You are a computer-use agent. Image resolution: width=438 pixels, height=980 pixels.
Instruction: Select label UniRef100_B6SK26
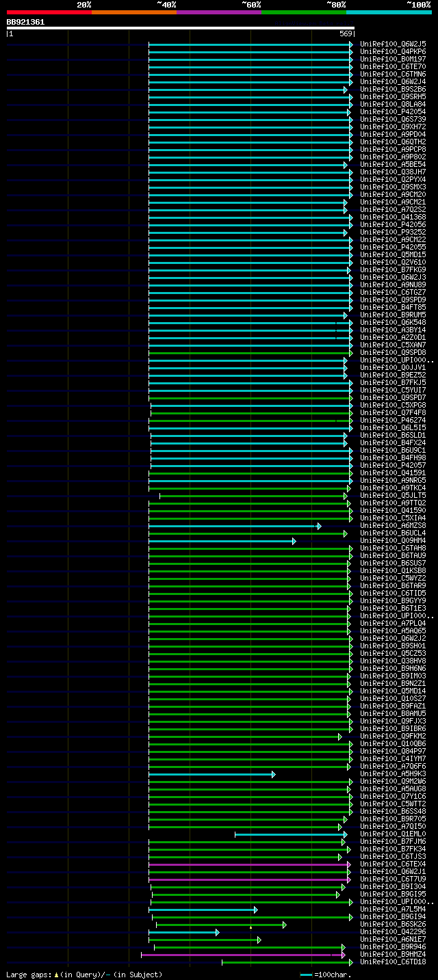pos(393,924)
